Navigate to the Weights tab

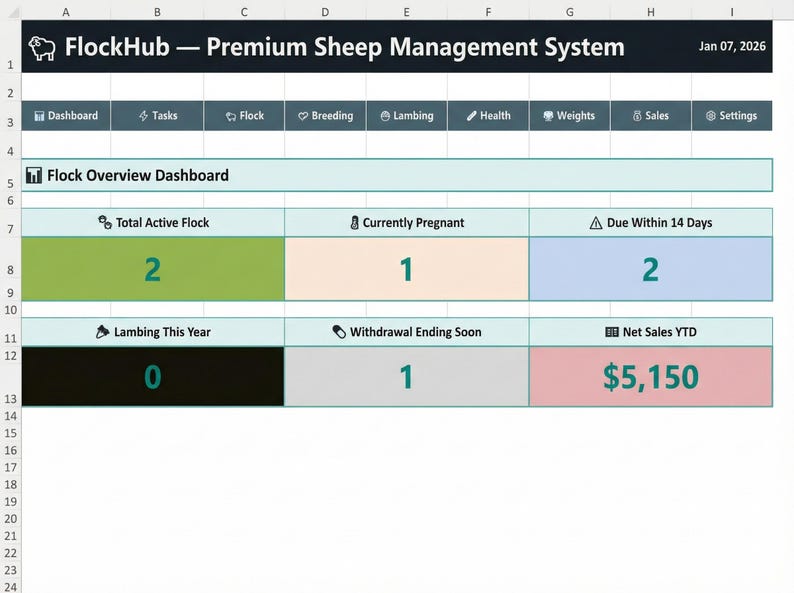[x=570, y=116]
